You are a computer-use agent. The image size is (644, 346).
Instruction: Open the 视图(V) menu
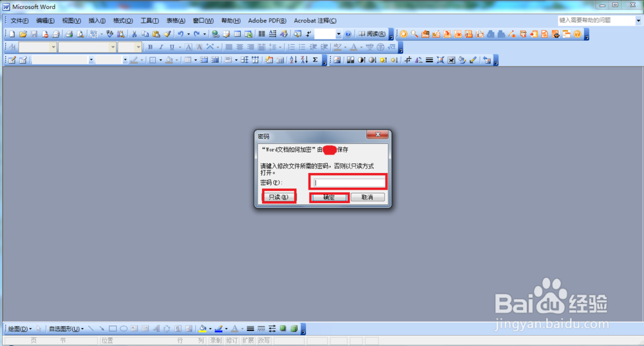click(x=71, y=21)
